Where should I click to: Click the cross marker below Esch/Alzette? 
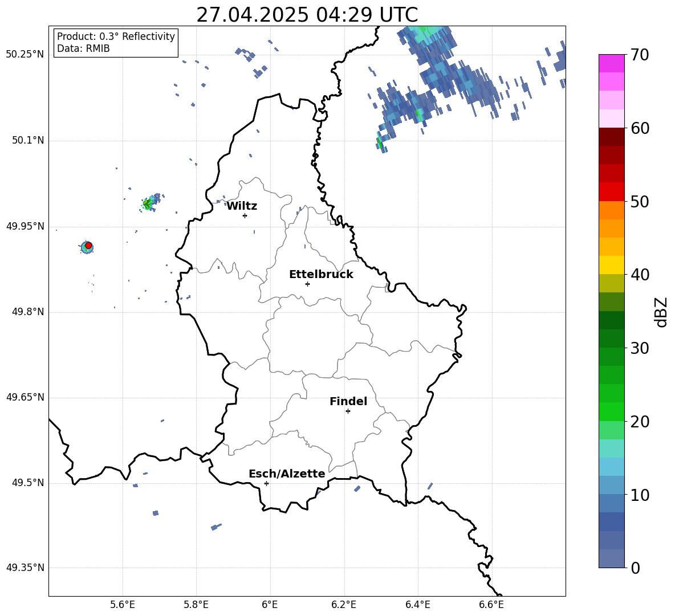click(x=266, y=483)
